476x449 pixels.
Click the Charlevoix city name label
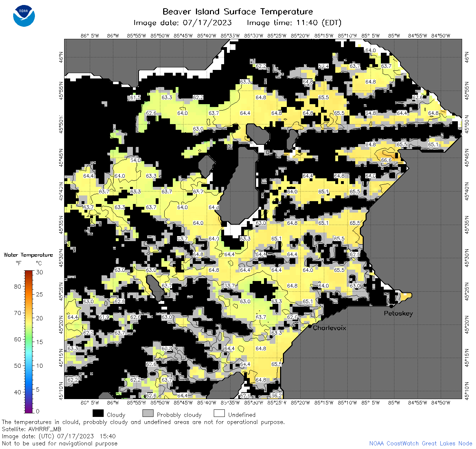pos(330,328)
